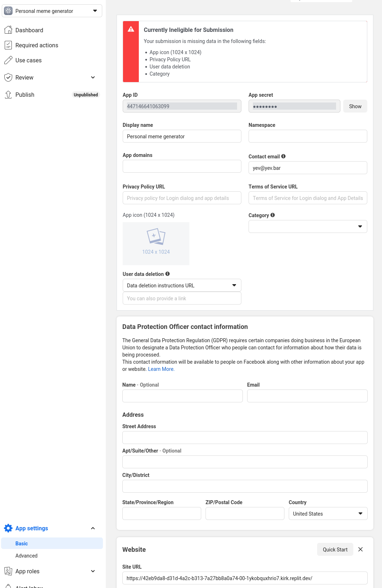Focus the Display name field
This screenshot has width=382, height=588.
coord(182,136)
